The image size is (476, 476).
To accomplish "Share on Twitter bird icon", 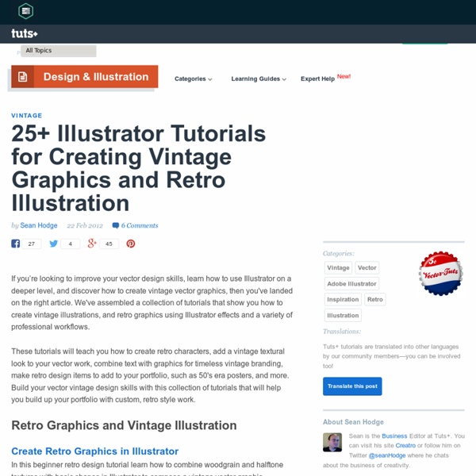I will (x=53, y=244).
